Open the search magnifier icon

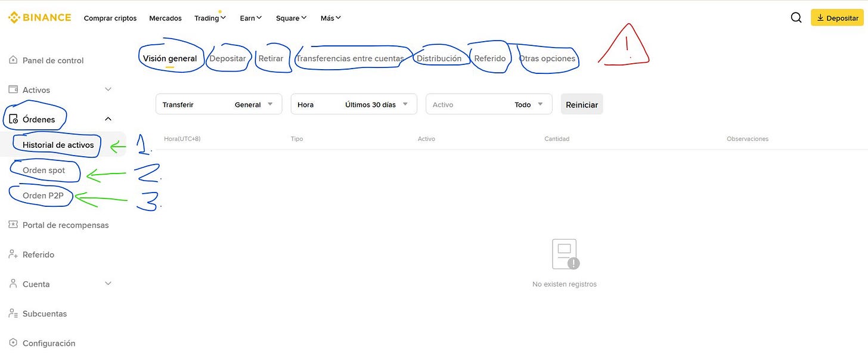pos(796,18)
